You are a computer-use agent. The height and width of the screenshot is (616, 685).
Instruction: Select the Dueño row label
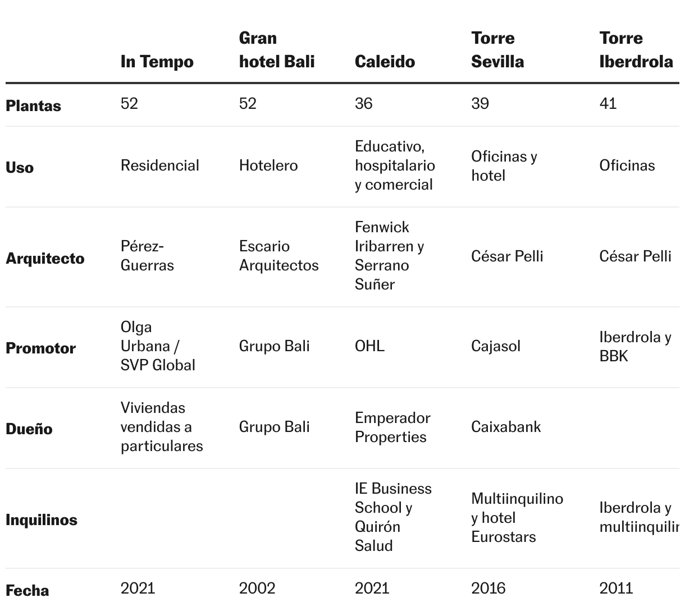click(x=29, y=429)
